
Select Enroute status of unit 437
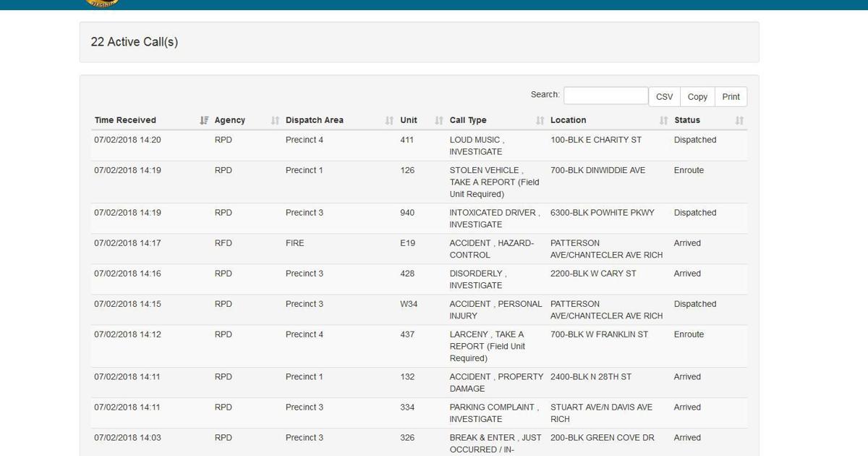[689, 334]
